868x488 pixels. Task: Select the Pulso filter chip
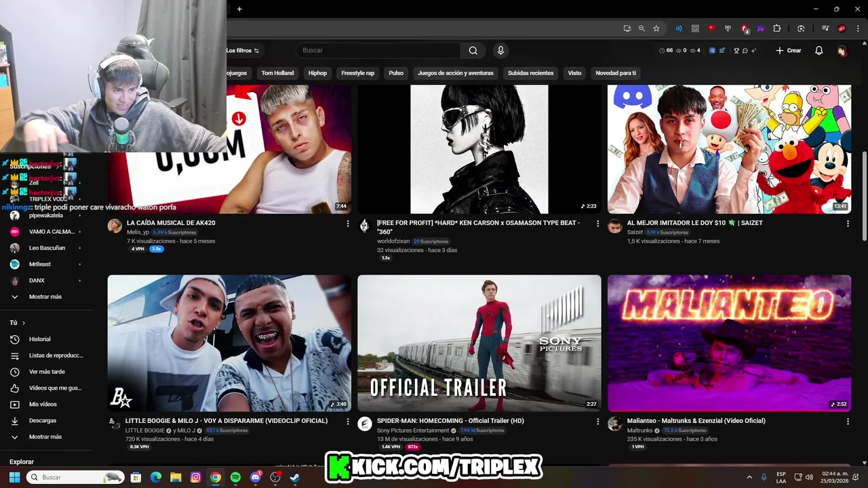(x=396, y=73)
